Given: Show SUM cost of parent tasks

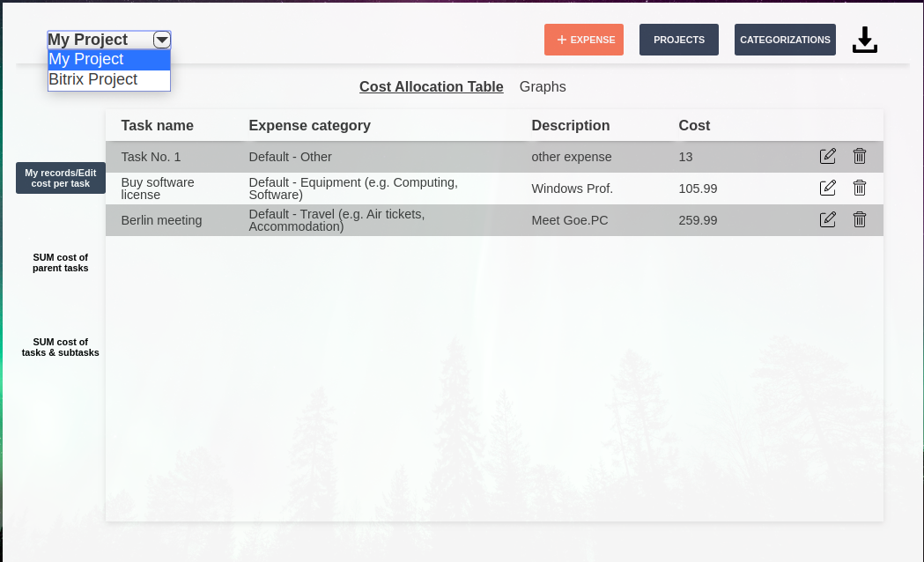Looking at the screenshot, I should click(x=61, y=263).
